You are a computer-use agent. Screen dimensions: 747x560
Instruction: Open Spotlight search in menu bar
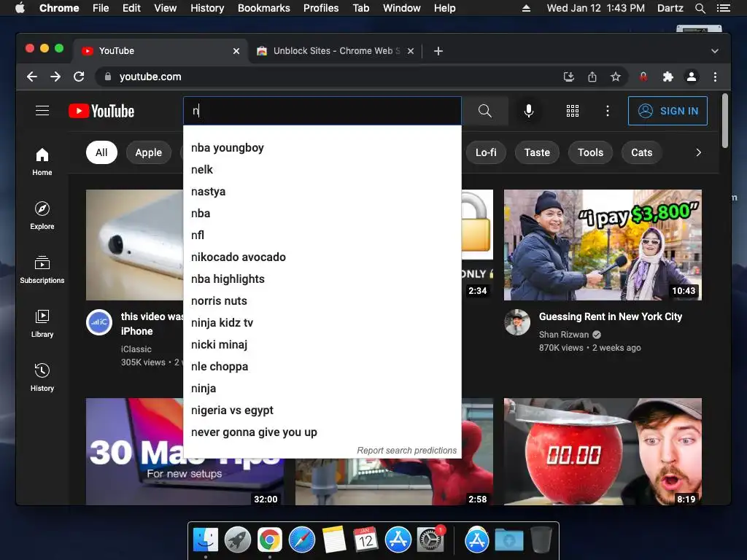(700, 8)
